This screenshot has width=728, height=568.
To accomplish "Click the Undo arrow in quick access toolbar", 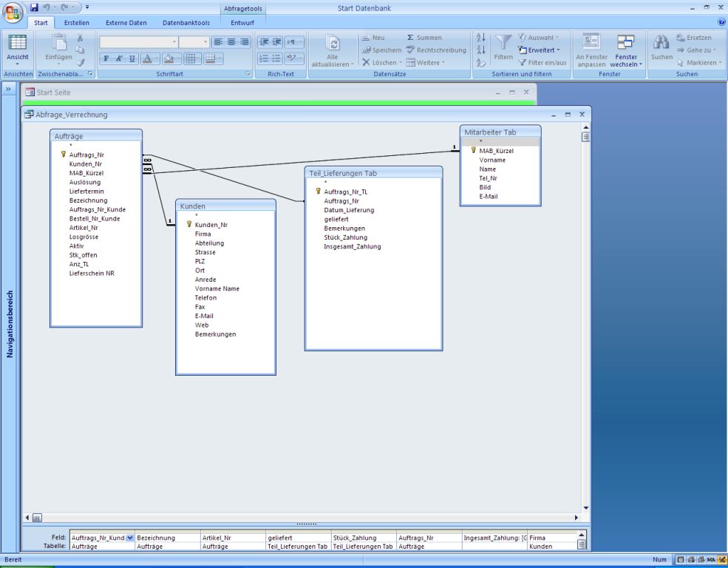I will 47,7.
